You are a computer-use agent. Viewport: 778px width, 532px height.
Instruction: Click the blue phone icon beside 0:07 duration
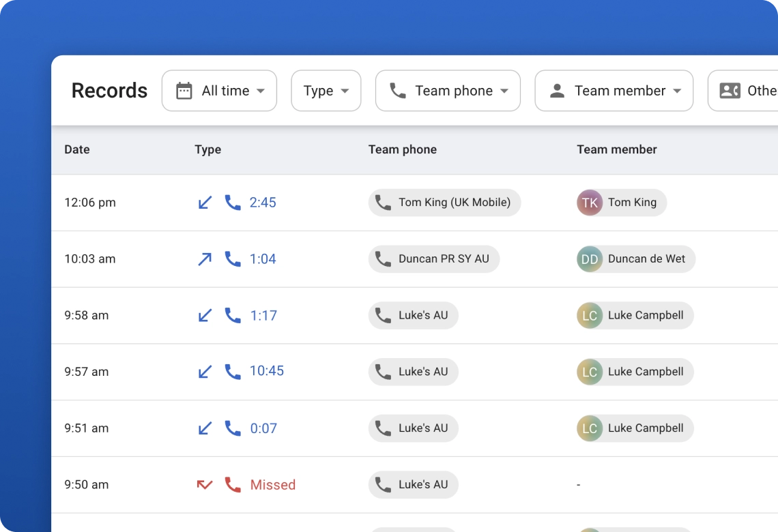coord(233,428)
